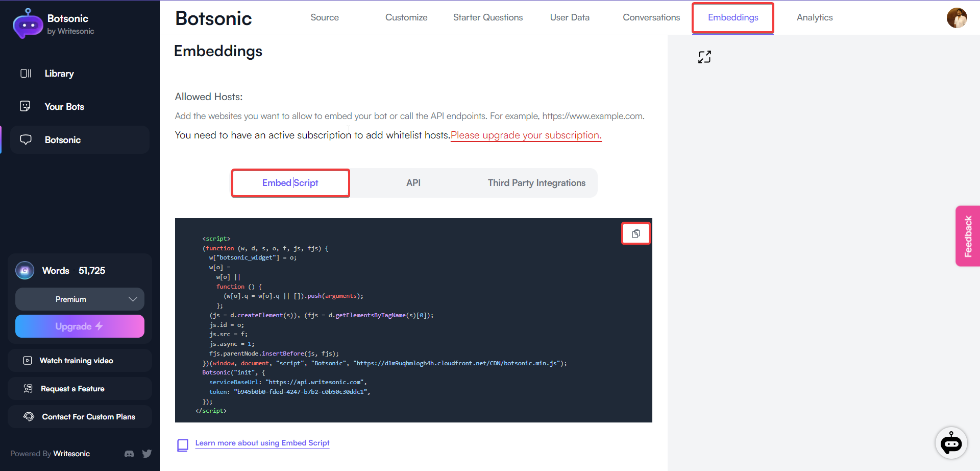Navigate to the Analytics section

coord(814,17)
